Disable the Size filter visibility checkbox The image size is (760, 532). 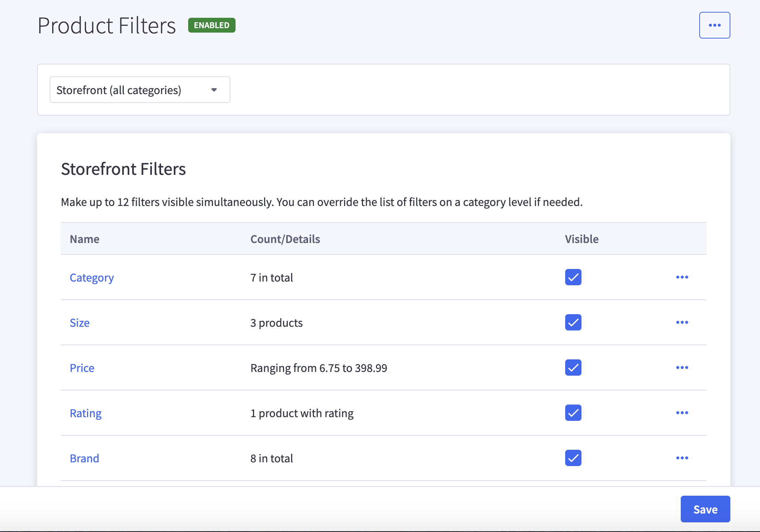coord(573,322)
